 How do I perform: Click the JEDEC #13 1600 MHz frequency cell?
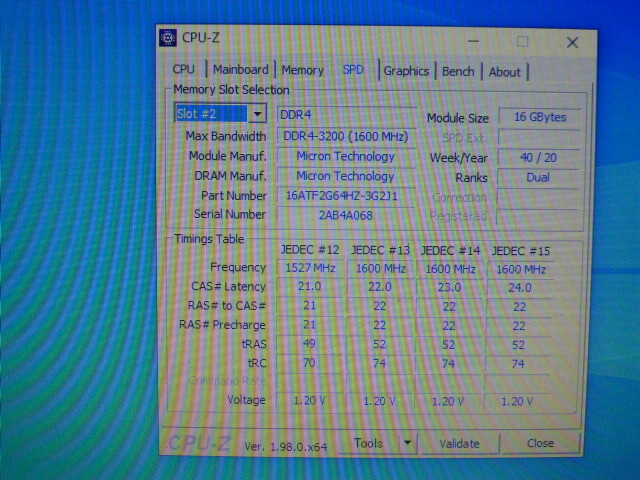(380, 269)
